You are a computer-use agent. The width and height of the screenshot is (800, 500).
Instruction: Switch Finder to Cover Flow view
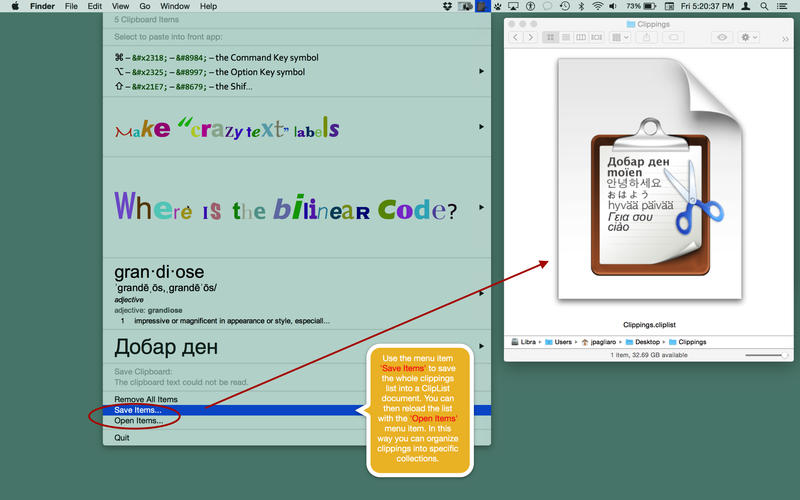[x=596, y=37]
